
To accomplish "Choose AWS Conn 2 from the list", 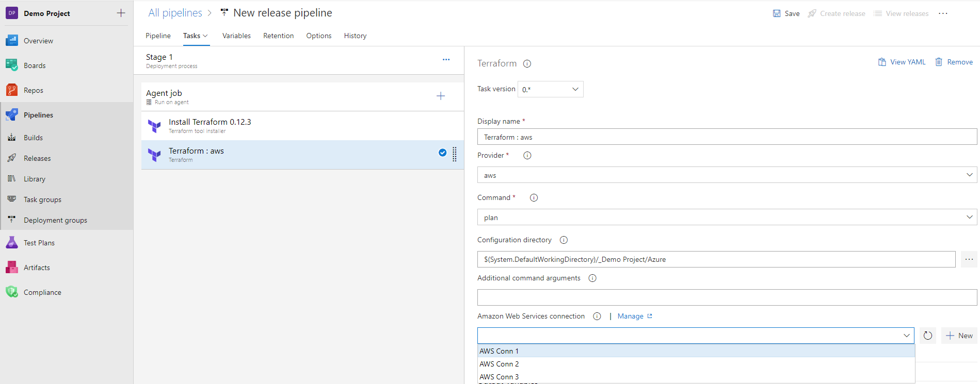I will pos(696,364).
